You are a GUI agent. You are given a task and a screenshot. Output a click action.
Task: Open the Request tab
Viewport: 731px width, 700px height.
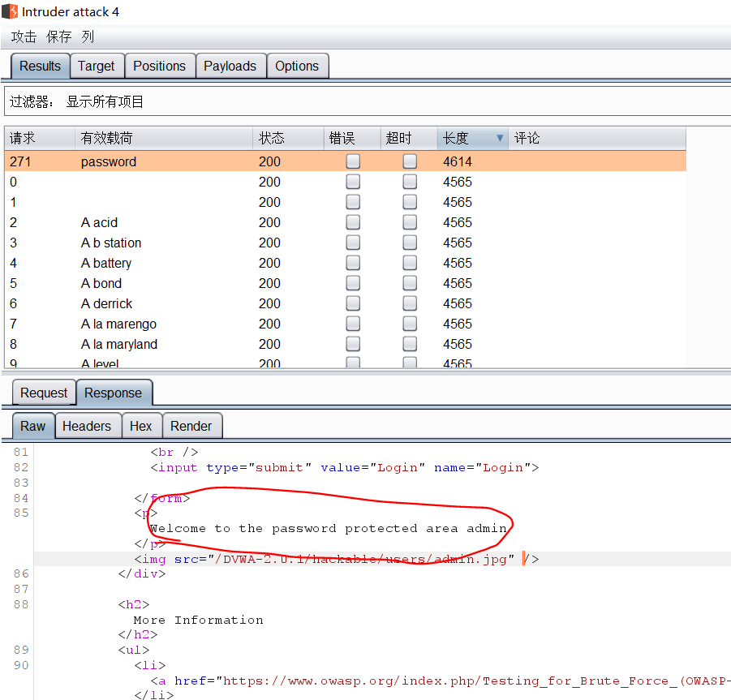click(44, 393)
